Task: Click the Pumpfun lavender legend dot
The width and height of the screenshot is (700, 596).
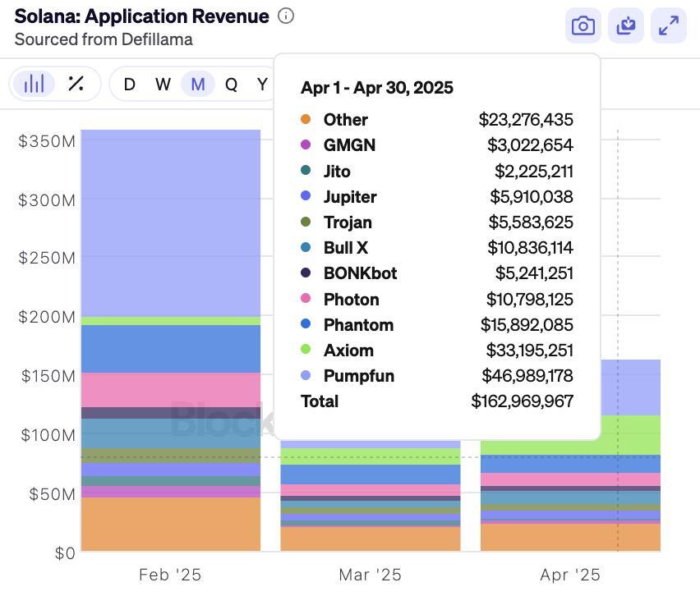Action: coord(306,375)
